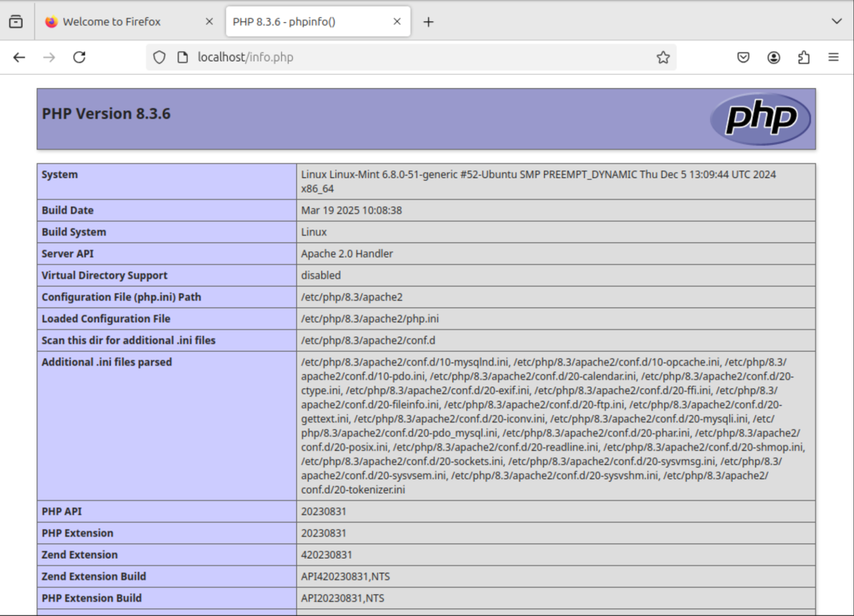Click the PHP logo image
Viewport: 854px width, 616px height.
pyautogui.click(x=761, y=118)
